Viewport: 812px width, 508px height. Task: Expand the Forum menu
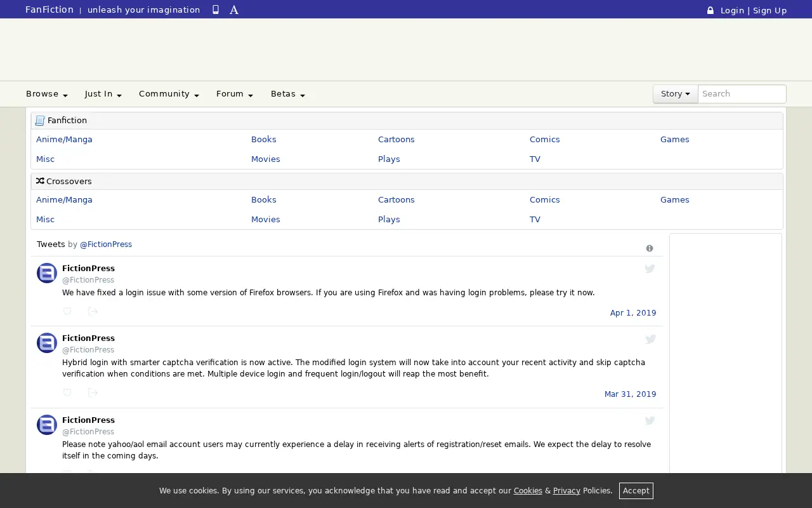tap(235, 94)
